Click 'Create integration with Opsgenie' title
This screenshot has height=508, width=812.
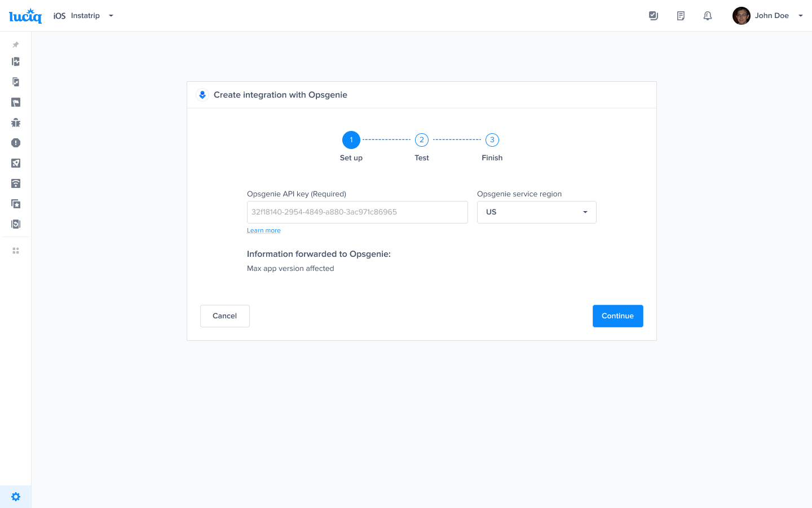coord(280,95)
